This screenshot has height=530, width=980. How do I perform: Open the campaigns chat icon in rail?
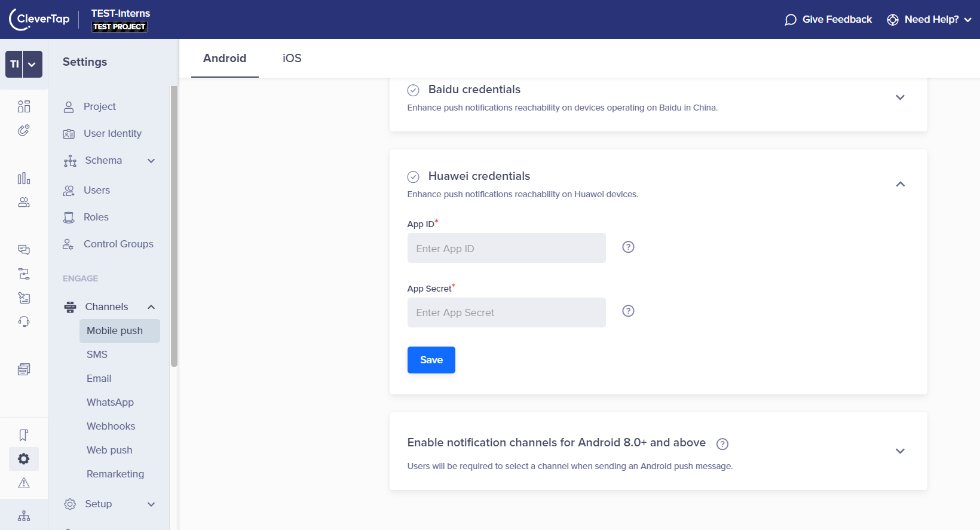pyautogui.click(x=24, y=250)
